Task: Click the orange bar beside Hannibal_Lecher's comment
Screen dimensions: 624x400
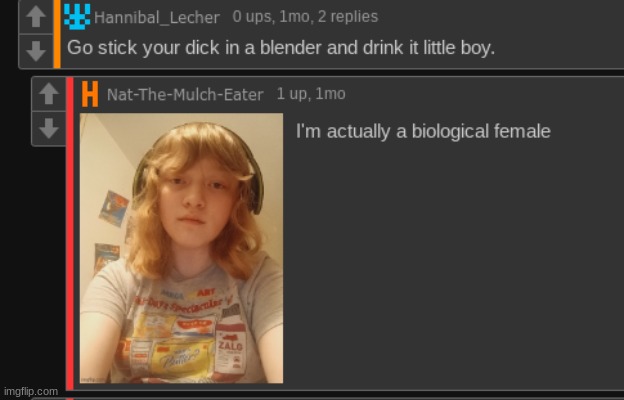Action: (x=57, y=34)
